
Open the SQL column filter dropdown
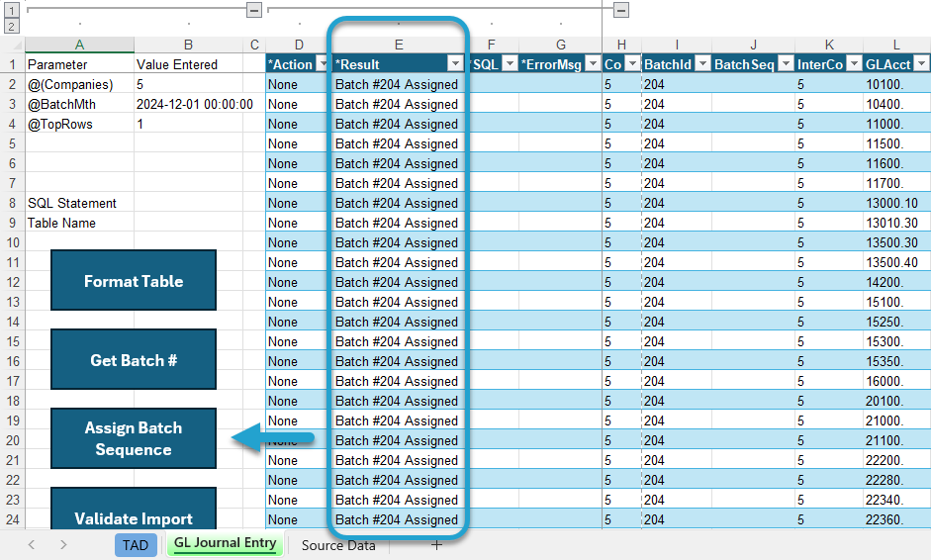tap(511, 63)
